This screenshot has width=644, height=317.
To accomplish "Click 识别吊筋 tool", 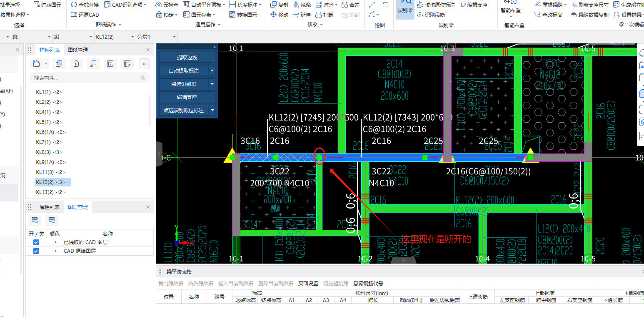I will pos(431,15).
